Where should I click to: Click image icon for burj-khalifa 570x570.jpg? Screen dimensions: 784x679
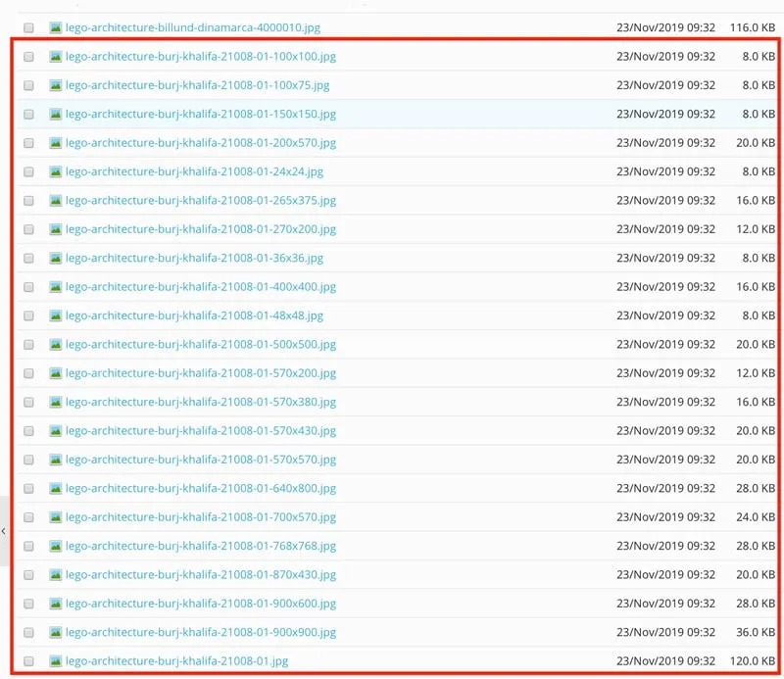click(56, 460)
